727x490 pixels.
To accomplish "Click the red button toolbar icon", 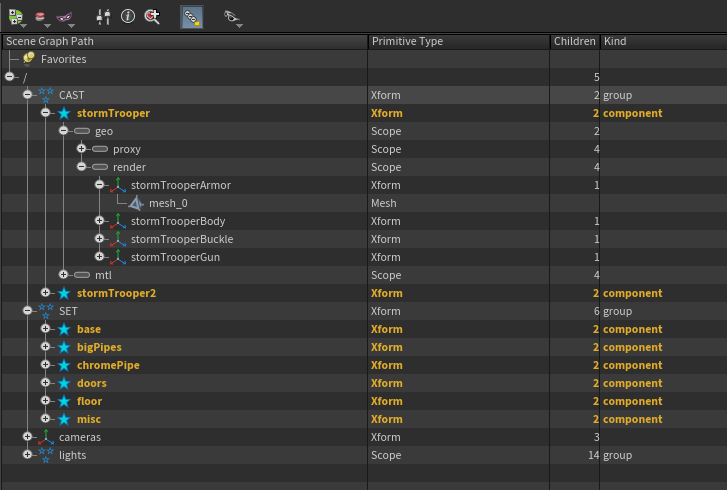I will 41,18.
